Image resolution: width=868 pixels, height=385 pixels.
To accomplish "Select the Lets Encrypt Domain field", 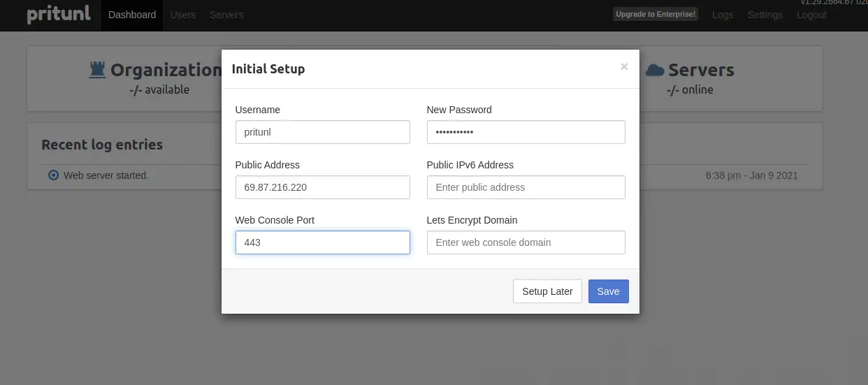I will [526, 242].
